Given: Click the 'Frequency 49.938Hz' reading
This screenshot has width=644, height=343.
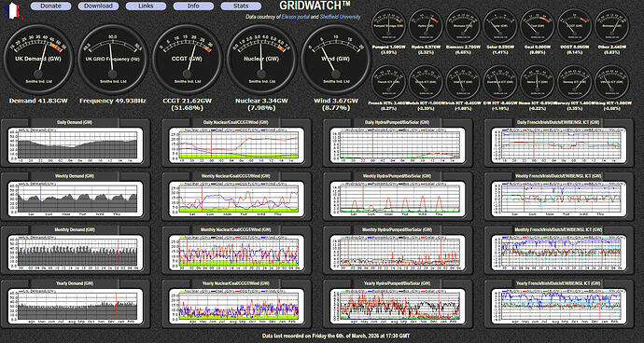Looking at the screenshot, I should [x=113, y=101].
